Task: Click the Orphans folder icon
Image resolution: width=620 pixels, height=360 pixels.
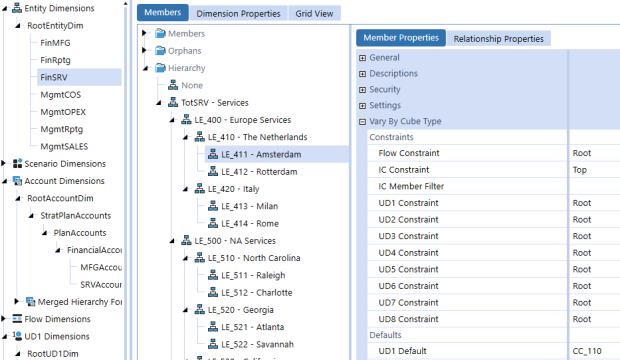Action: 160,51
